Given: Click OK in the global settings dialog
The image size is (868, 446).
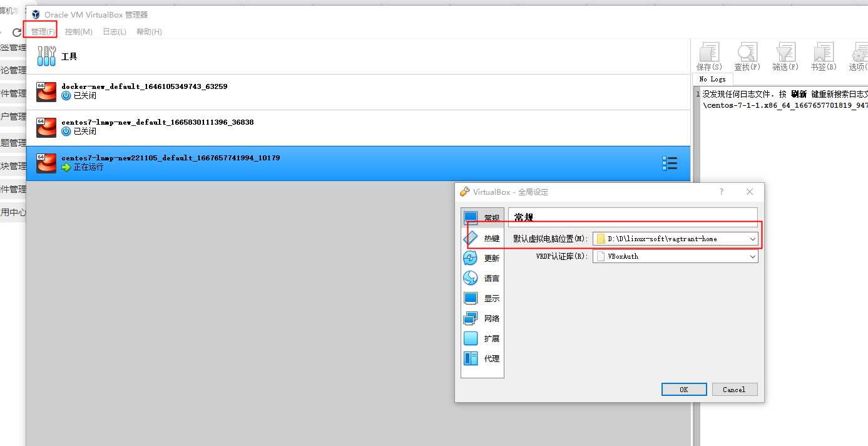Looking at the screenshot, I should (684, 390).
